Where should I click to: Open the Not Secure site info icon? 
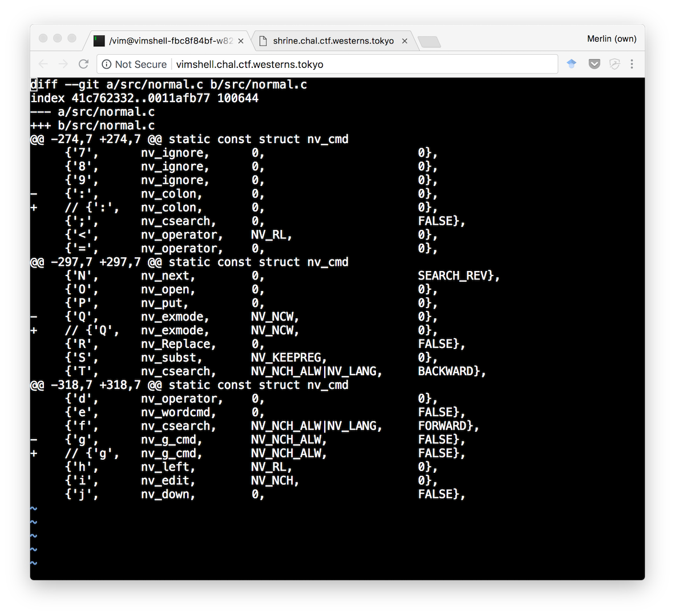(x=106, y=64)
